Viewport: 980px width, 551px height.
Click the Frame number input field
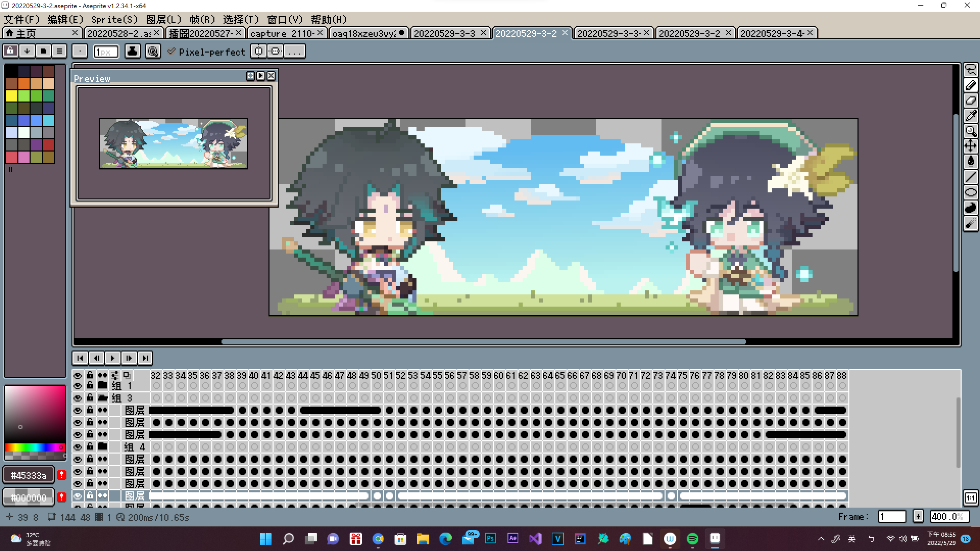coord(891,516)
